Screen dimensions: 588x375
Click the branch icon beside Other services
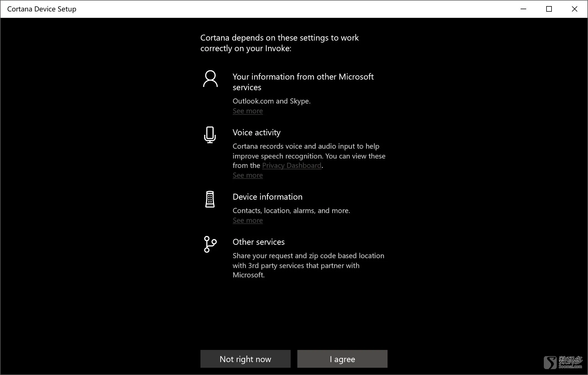point(210,244)
